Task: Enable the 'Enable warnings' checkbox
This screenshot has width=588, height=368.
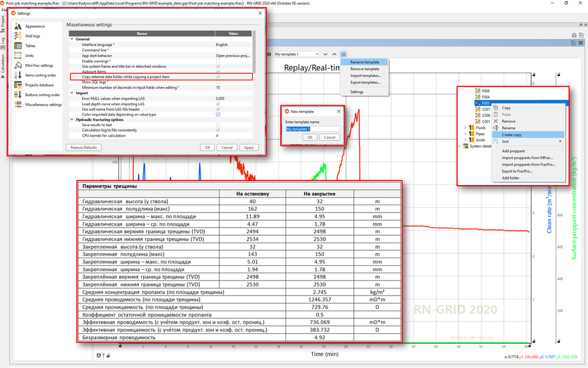Action: pyautogui.click(x=218, y=61)
